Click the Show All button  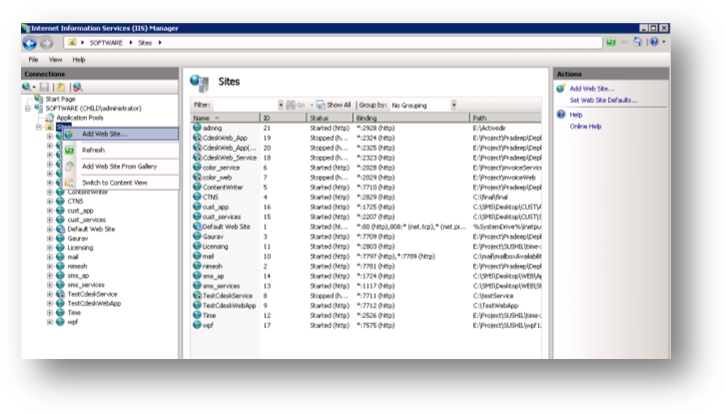333,105
